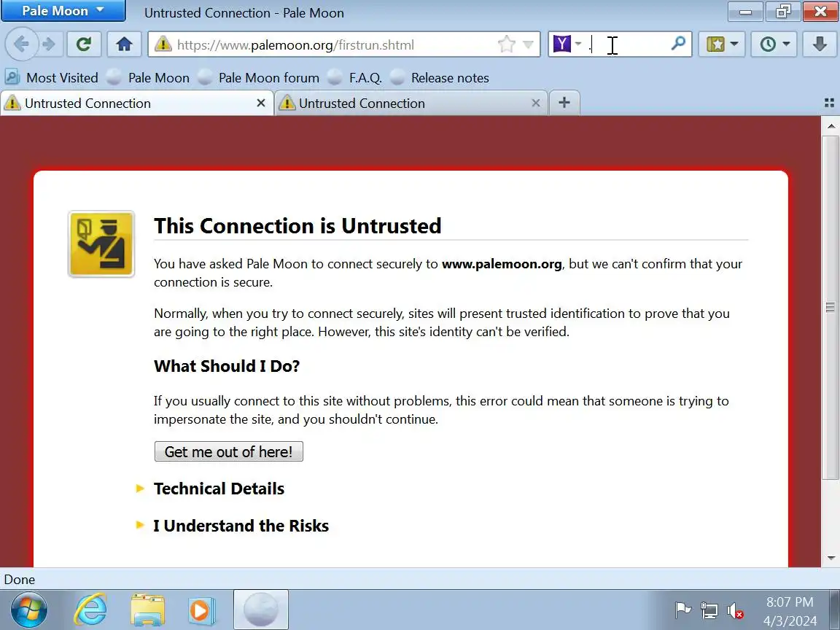Screen dimensions: 840x630
Task: Open the Release notes bookmark
Action: [x=439, y=78]
